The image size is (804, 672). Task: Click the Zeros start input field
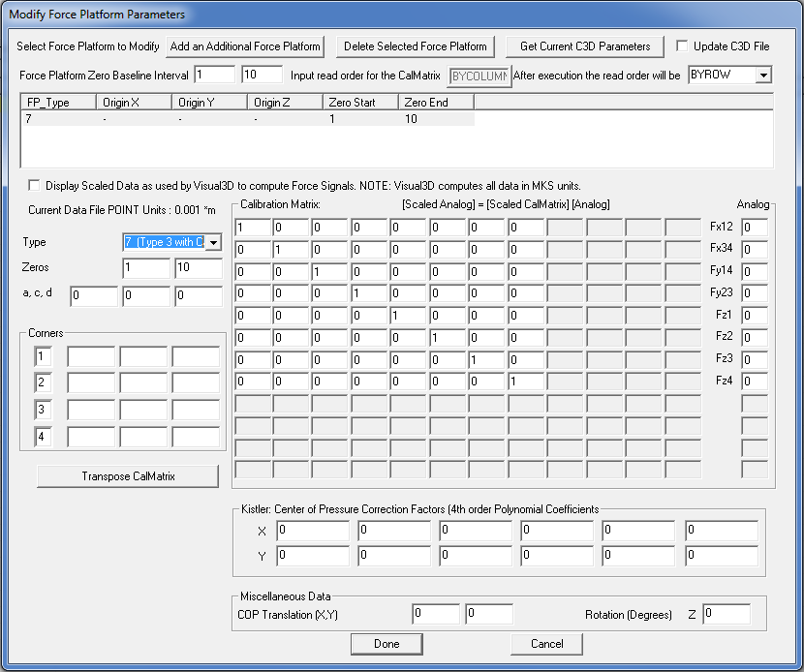146,268
